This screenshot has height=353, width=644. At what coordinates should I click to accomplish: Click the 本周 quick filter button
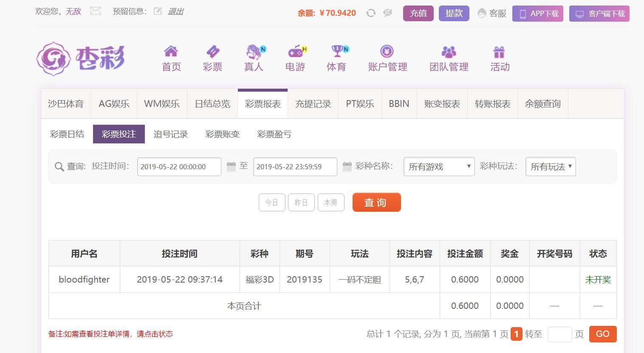click(x=331, y=202)
